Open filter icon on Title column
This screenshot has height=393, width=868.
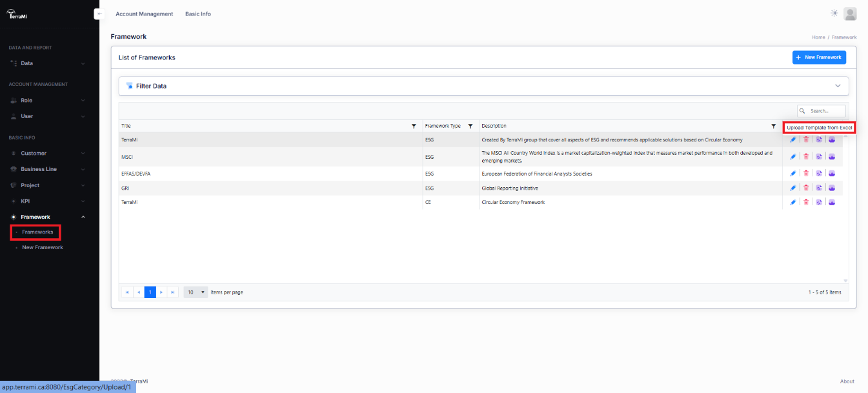pos(414,126)
